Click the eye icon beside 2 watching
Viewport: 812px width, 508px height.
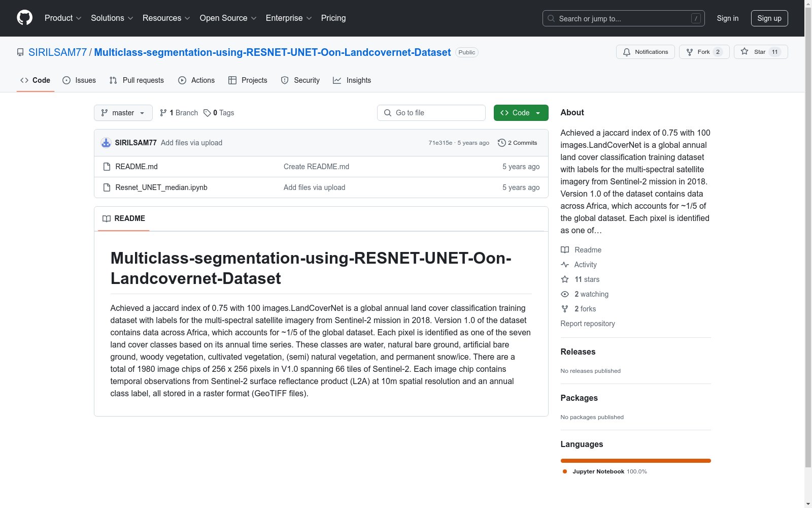[565, 294]
